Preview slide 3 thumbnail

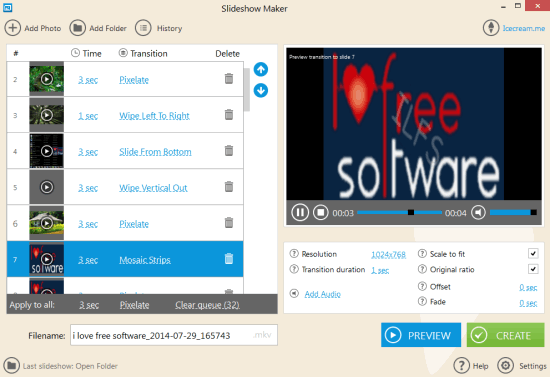click(47, 115)
